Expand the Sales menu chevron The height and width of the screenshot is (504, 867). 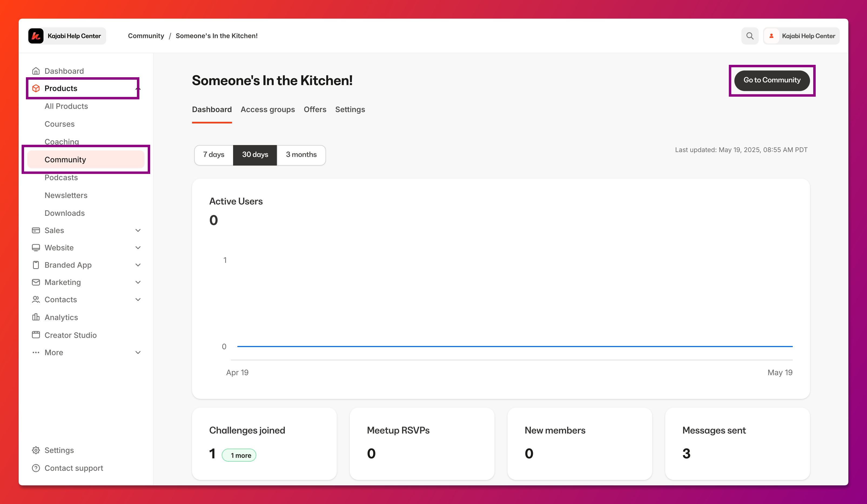[x=138, y=230]
